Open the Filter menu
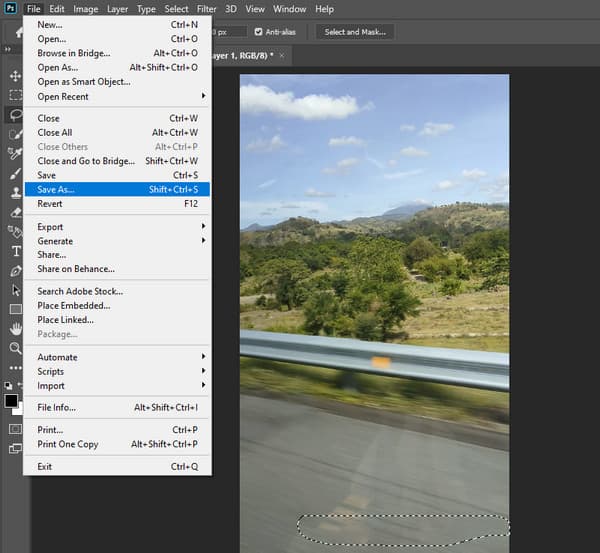Screen dimensions: 600x553 coord(206,9)
